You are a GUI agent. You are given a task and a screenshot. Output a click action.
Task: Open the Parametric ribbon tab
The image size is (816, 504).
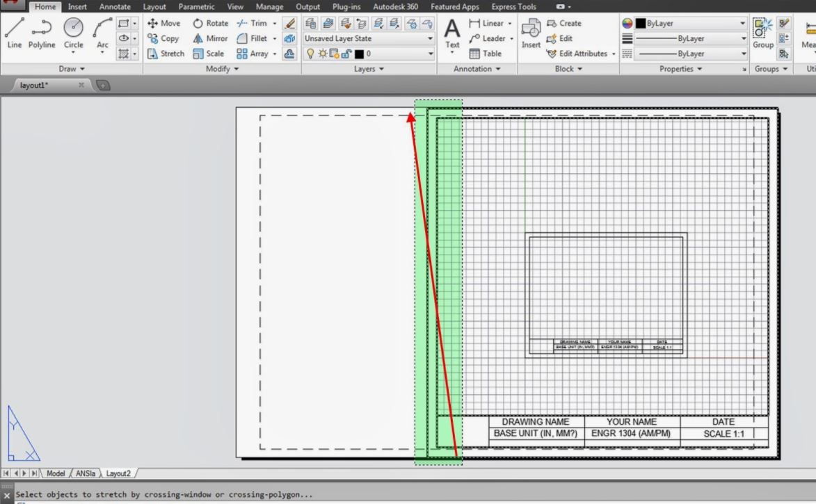(196, 6)
